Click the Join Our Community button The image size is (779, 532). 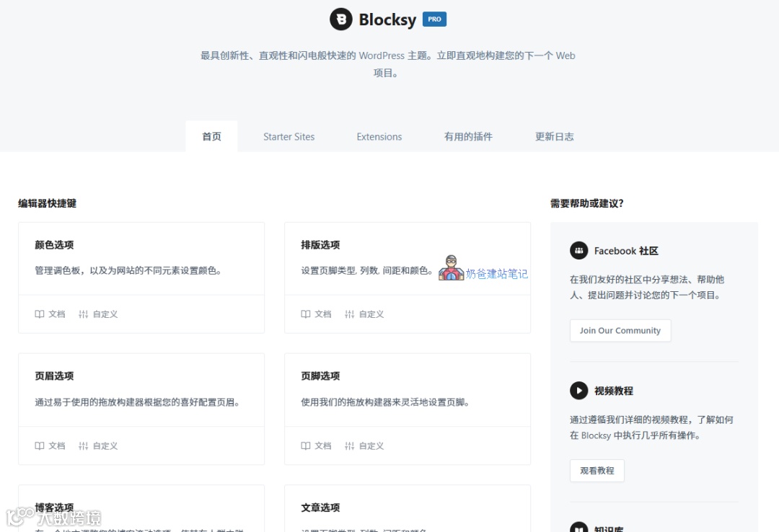[x=620, y=330]
